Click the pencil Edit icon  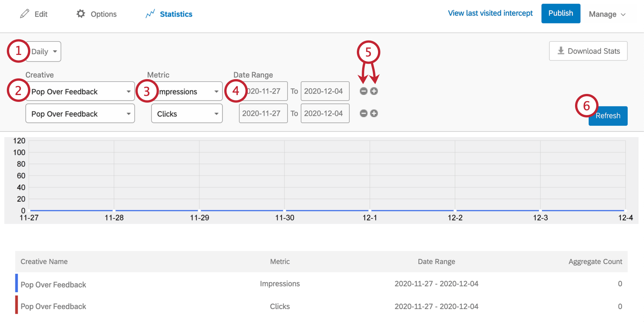[x=25, y=14]
